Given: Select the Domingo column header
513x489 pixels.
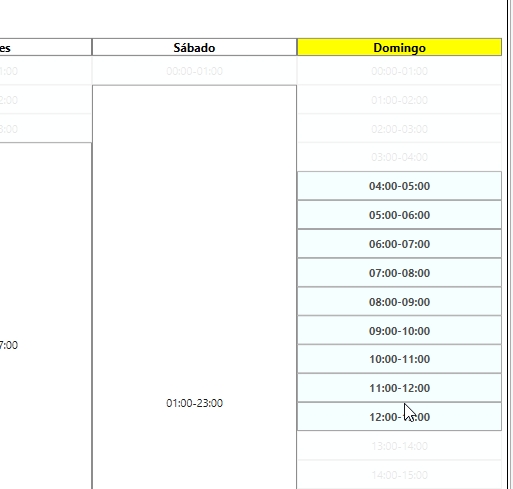Looking at the screenshot, I should click(399, 47).
